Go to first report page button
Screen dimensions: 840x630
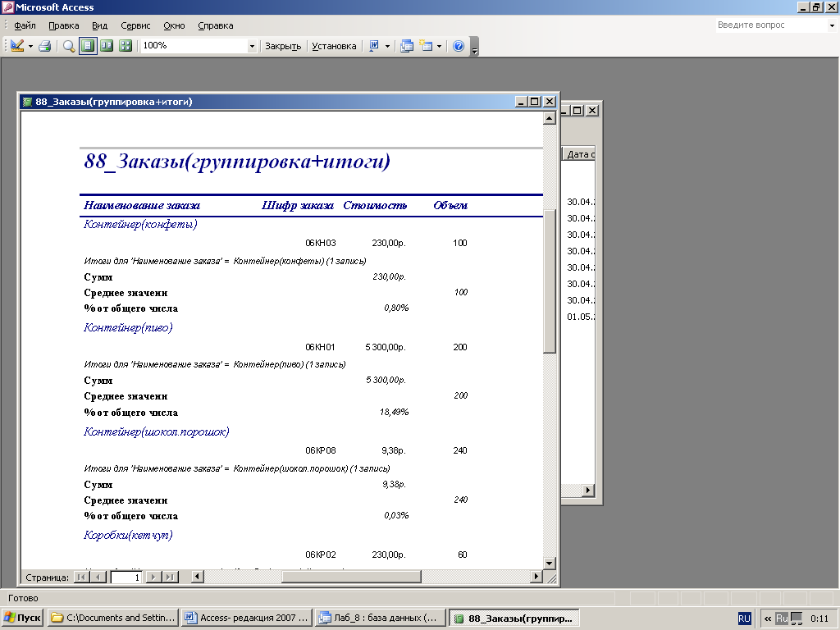click(81, 577)
